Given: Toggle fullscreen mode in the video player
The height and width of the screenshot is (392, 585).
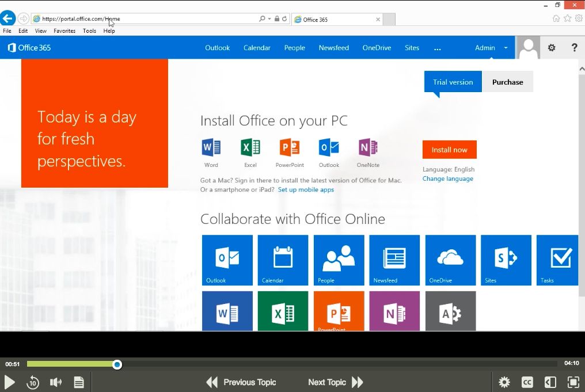Looking at the screenshot, I should (x=573, y=382).
